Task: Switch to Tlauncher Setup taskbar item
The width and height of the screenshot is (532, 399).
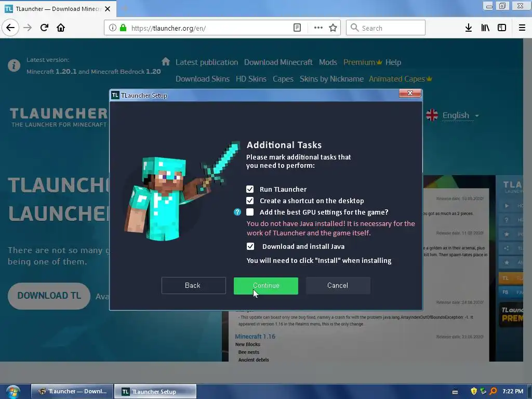Action: tap(155, 392)
